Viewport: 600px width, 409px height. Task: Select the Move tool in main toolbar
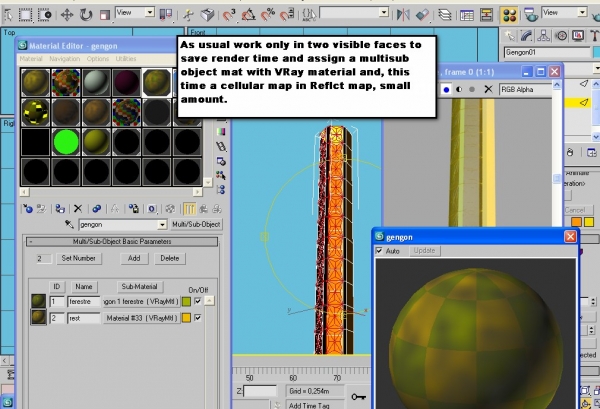(x=67, y=15)
